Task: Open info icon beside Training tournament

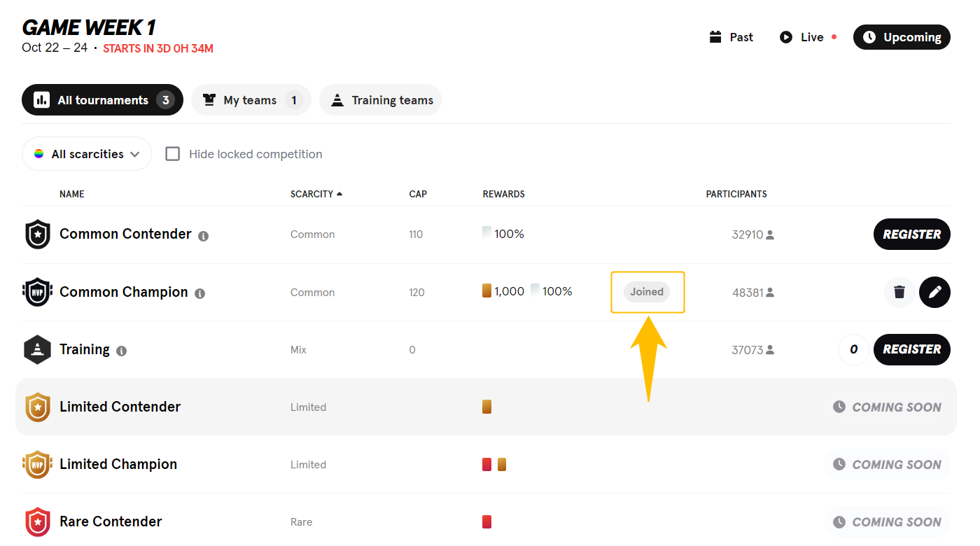Action: pos(121,351)
